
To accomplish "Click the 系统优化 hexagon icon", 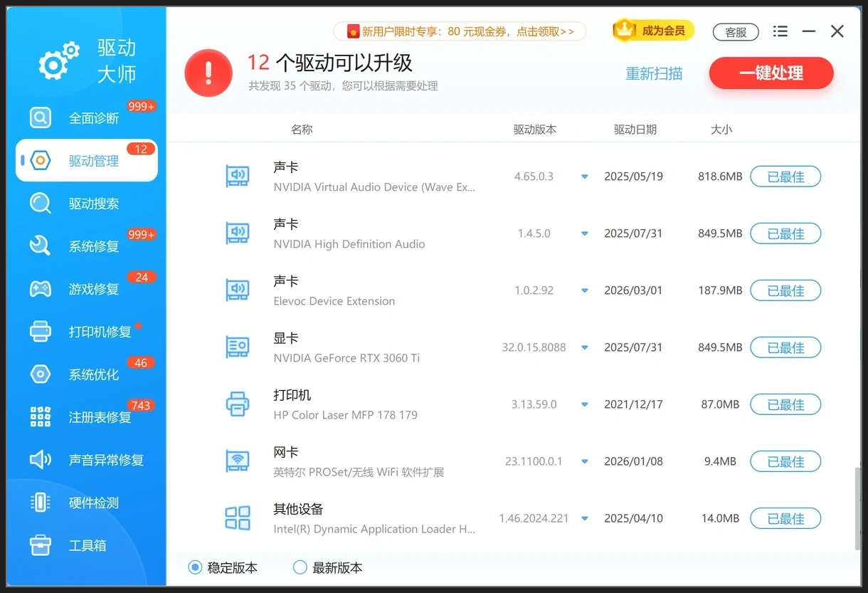I will [x=41, y=374].
